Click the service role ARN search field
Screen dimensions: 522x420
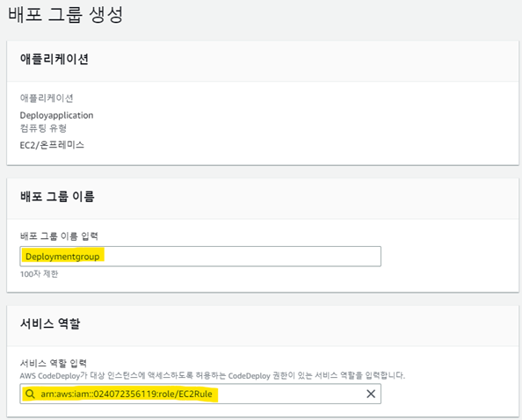pos(200,394)
